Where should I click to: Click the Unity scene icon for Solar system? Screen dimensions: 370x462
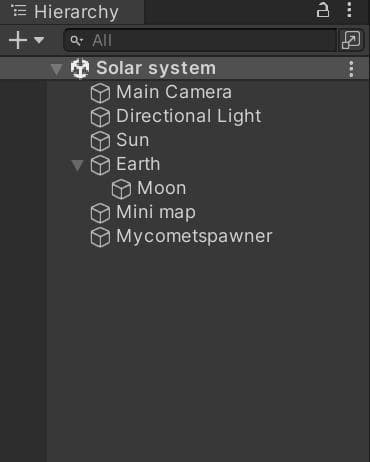pos(80,68)
